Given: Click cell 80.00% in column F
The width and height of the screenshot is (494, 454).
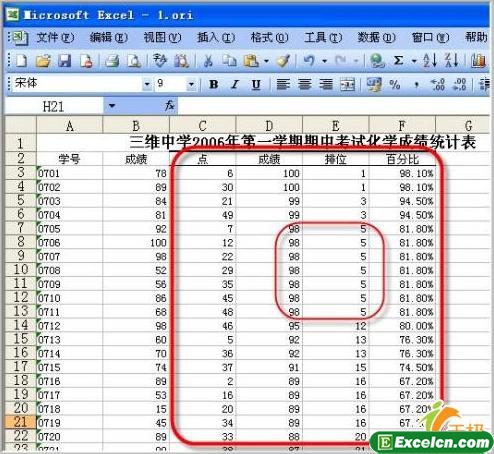Looking at the screenshot, I should 402,326.
